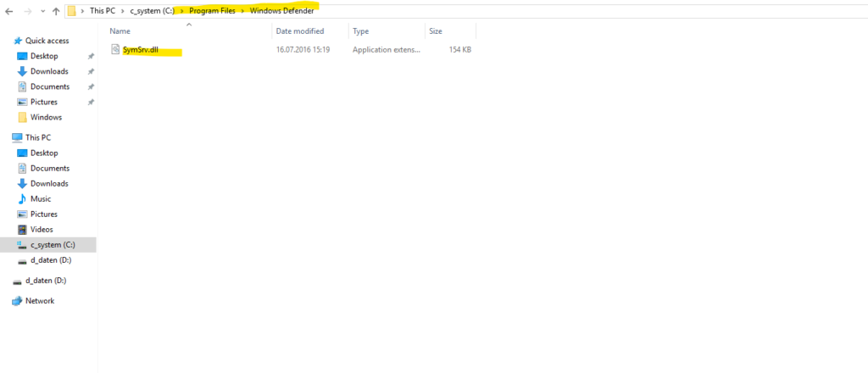Click the Music note icon
The image size is (868, 373).
22,198
